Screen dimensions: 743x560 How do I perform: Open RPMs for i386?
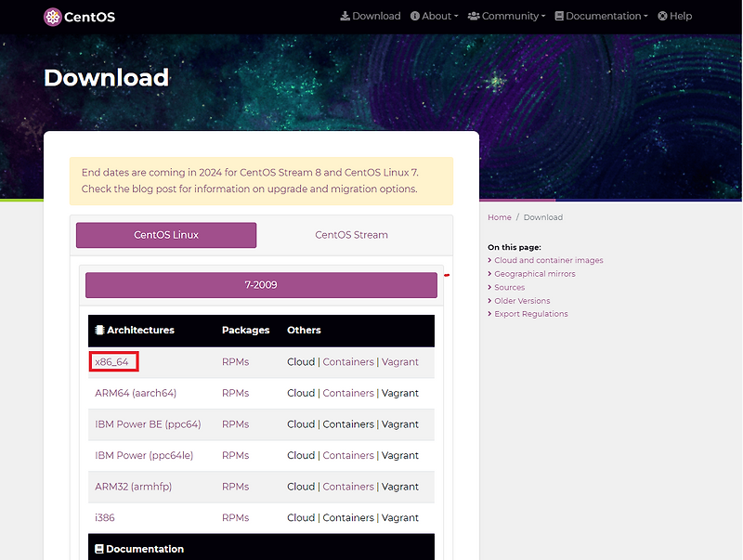pyautogui.click(x=236, y=518)
